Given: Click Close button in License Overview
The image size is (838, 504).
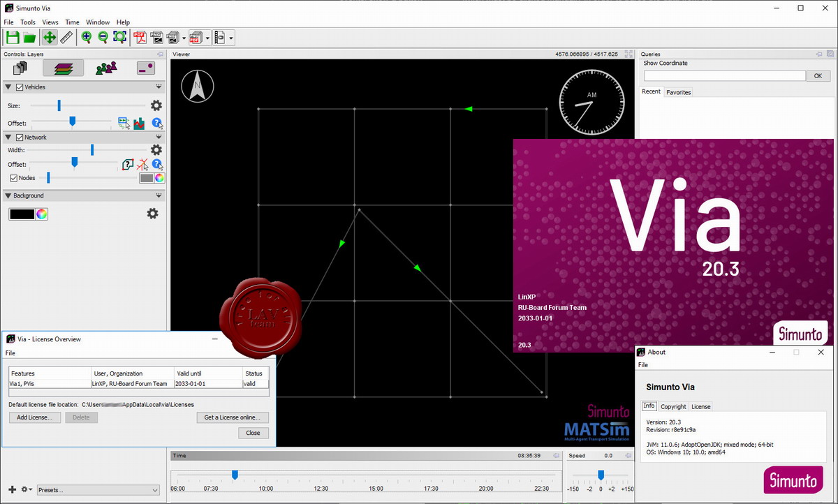Looking at the screenshot, I should coord(253,433).
